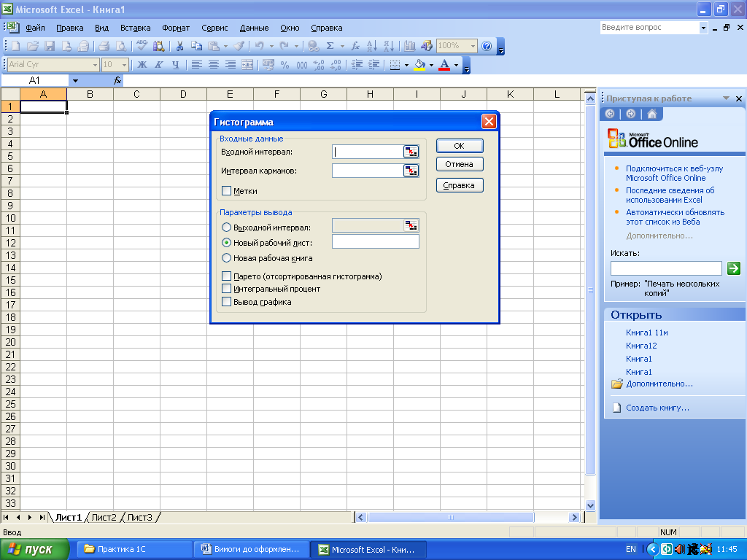Viewport: 747px width, 560px height.
Task: Click the Print toolbar icon
Action: (104, 46)
